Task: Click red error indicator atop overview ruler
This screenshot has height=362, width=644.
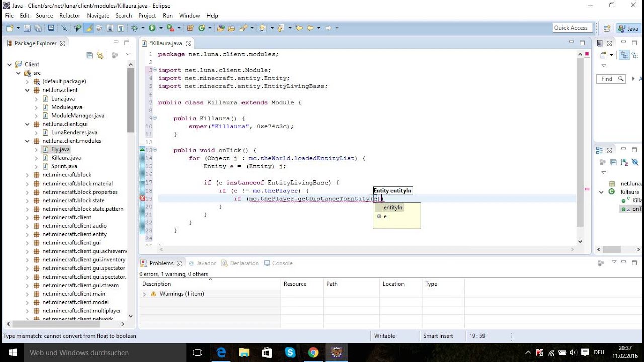Action: [587, 54]
